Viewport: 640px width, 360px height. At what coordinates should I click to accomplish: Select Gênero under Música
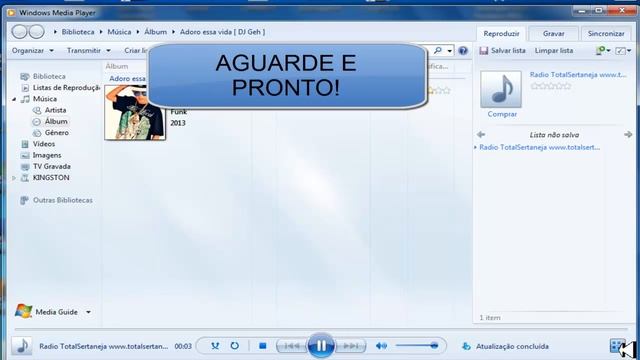tap(57, 133)
